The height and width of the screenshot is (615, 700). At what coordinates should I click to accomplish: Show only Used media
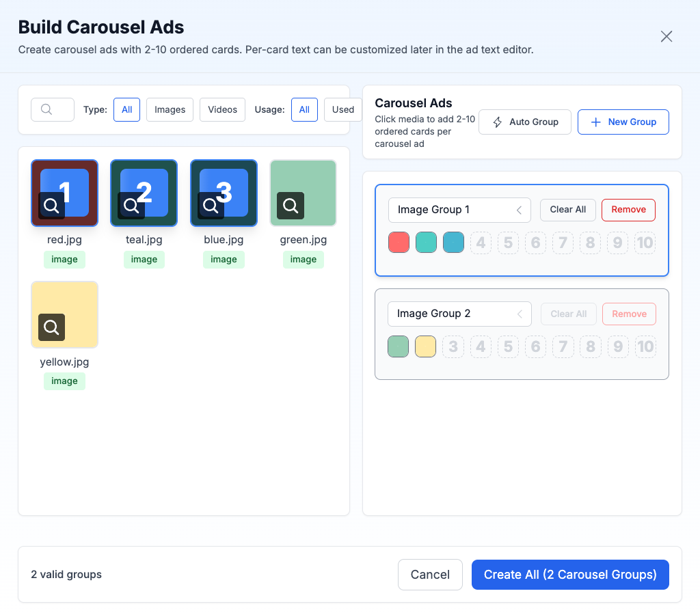[342, 109]
